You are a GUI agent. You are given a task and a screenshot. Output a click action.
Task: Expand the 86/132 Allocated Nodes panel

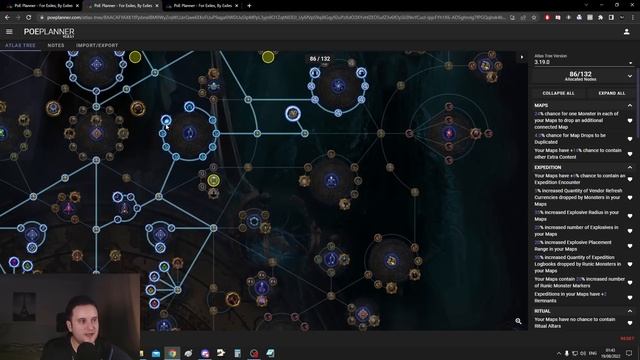(583, 76)
